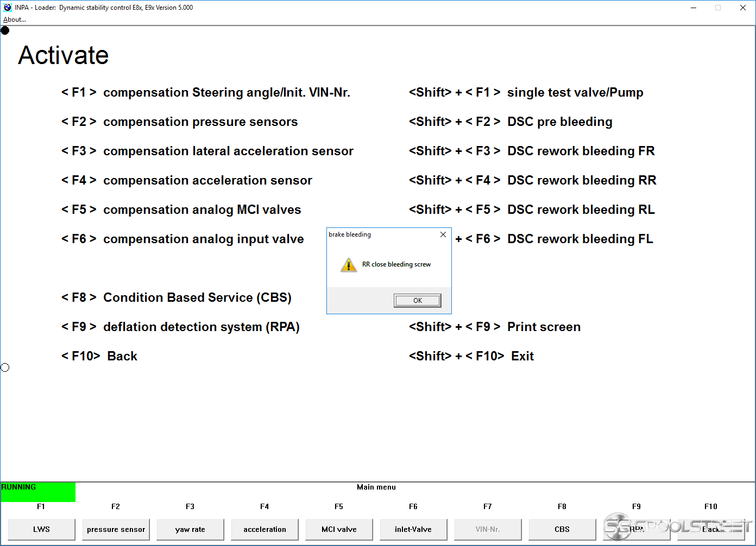
Task: Click the inlet-Valve function button
Action: point(413,529)
